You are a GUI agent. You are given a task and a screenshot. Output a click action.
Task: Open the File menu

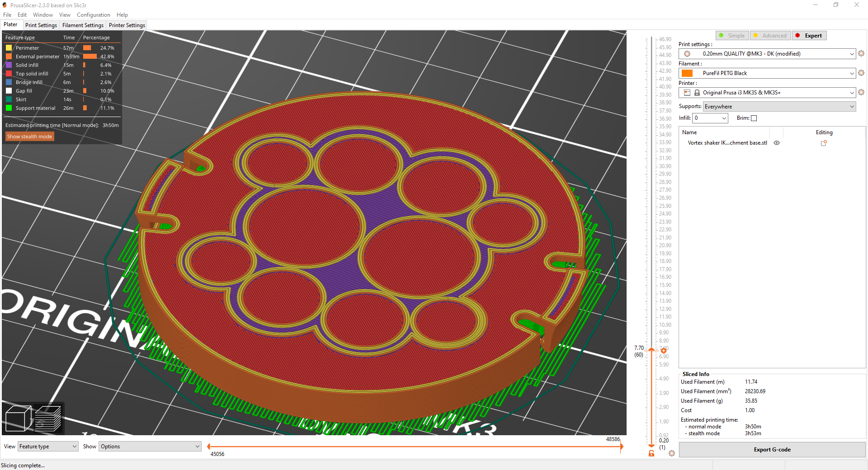7,15
